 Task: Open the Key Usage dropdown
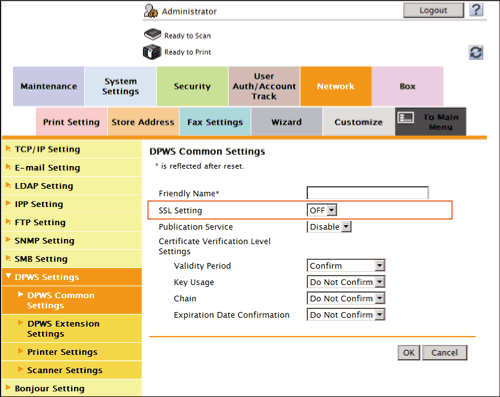coord(346,282)
